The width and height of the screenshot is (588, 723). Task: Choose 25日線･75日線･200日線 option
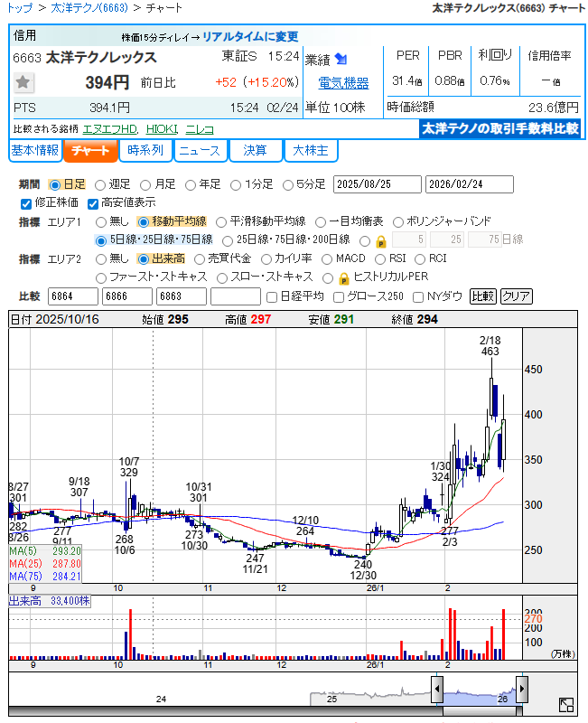click(x=228, y=240)
